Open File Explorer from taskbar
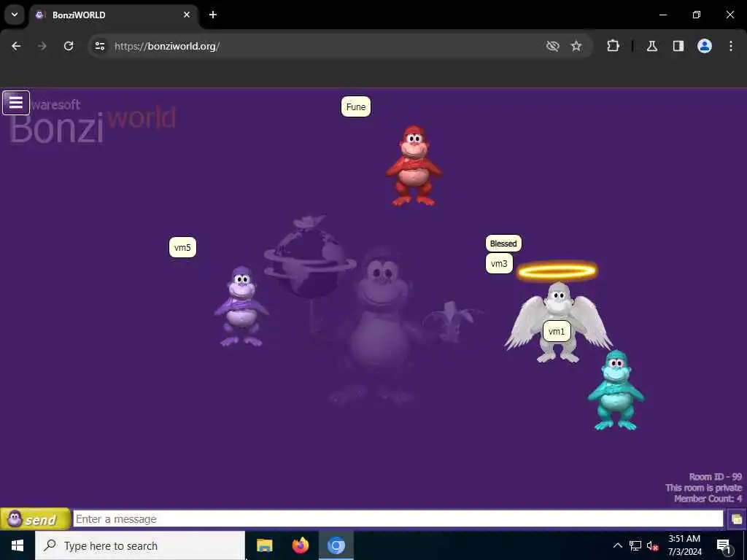This screenshot has width=747, height=560. click(264, 545)
